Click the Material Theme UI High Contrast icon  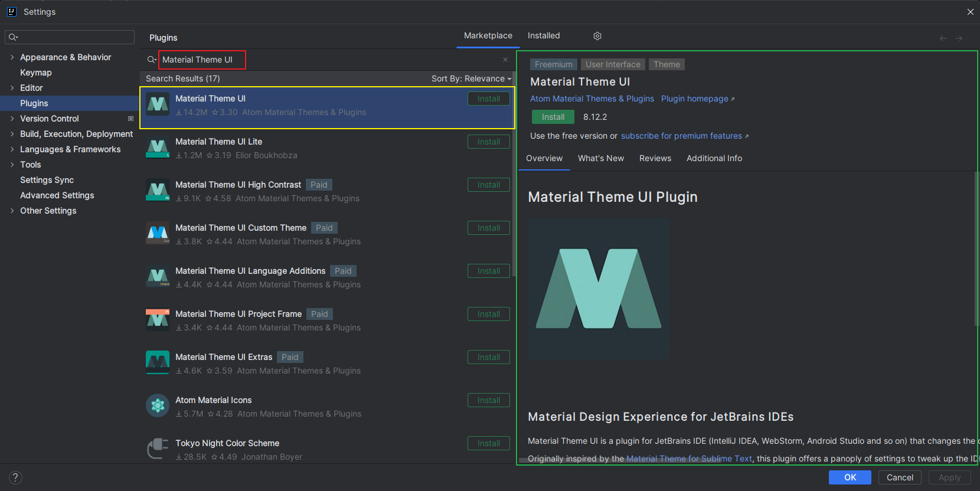(x=158, y=191)
